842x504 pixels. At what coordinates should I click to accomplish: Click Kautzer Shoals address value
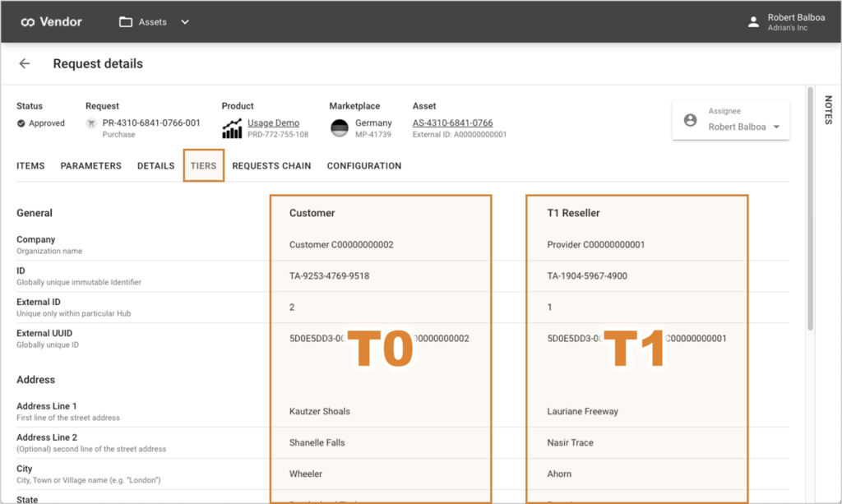coord(320,412)
